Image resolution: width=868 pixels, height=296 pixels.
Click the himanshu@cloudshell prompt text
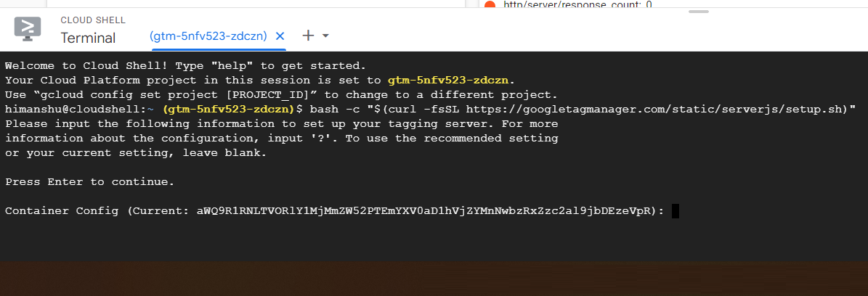80,110
